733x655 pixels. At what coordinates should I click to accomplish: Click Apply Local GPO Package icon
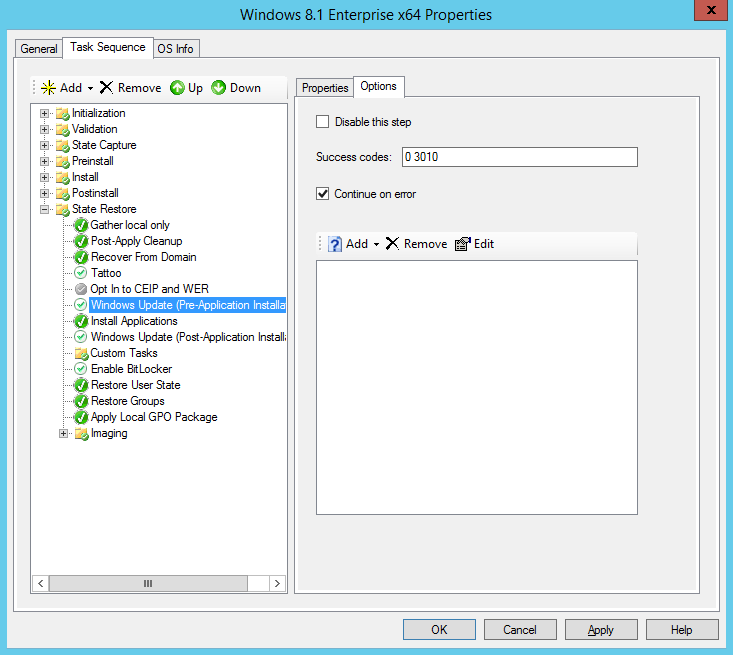81,417
